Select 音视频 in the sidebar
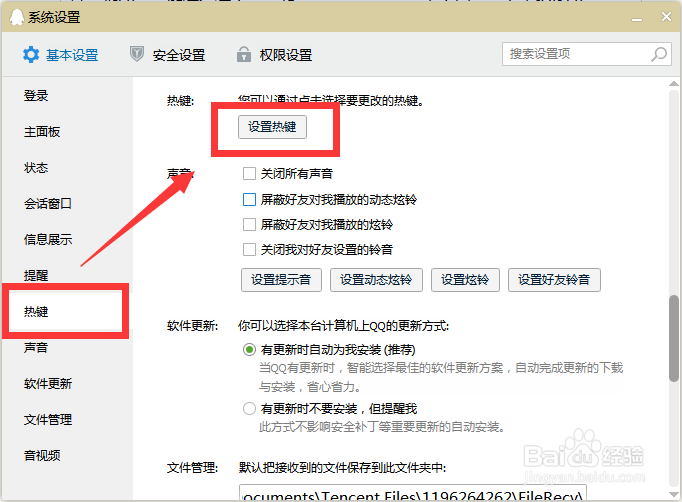Image resolution: width=682 pixels, height=502 pixels. (x=42, y=455)
